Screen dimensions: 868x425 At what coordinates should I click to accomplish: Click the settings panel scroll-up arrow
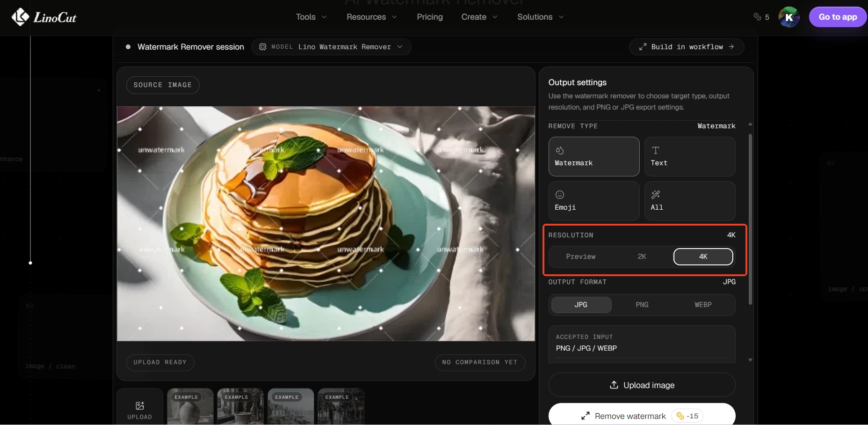750,124
